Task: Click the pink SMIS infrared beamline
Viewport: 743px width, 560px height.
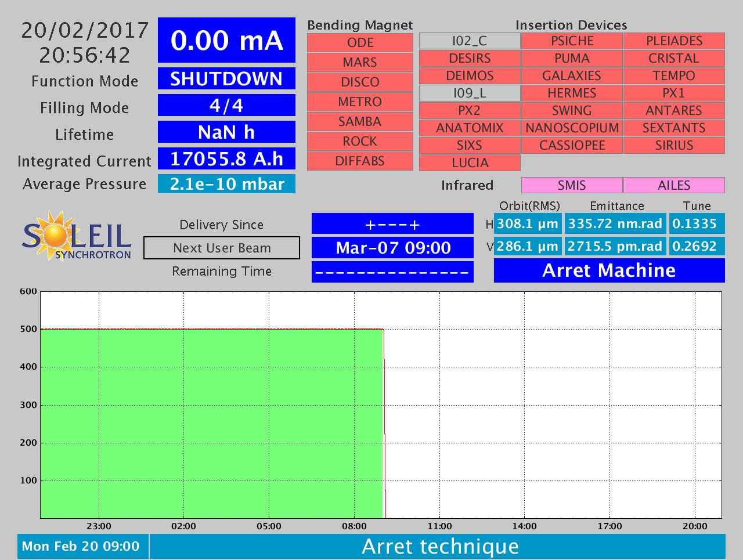Action: [572, 185]
